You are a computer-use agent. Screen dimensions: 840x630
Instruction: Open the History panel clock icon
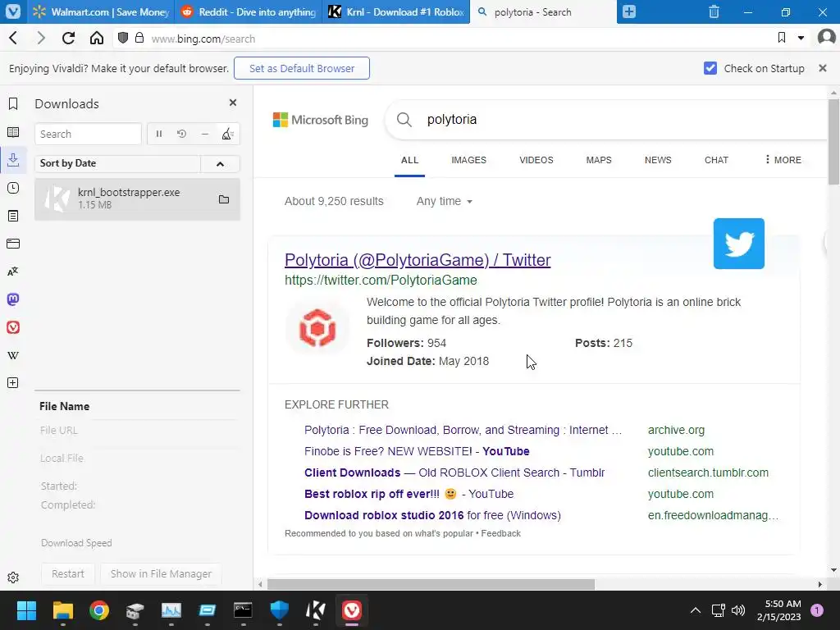(13, 188)
